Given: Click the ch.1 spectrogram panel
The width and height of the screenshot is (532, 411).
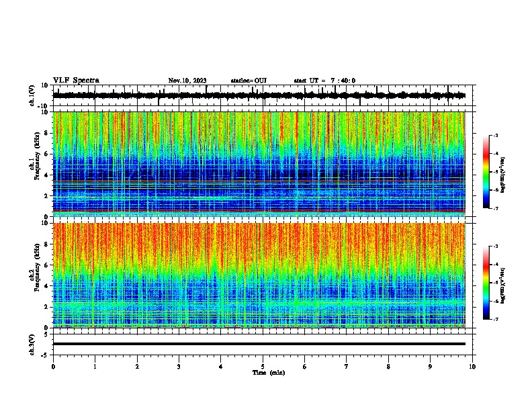Looking at the screenshot, I should coord(259,164).
